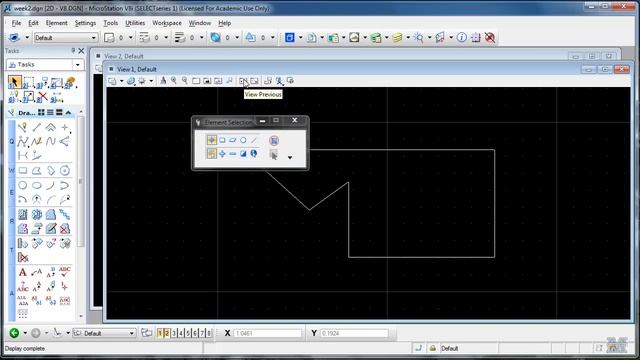Viewport: 640px width, 360px height.
Task: Select the Place Line tool
Action: pyautogui.click(x=37, y=127)
